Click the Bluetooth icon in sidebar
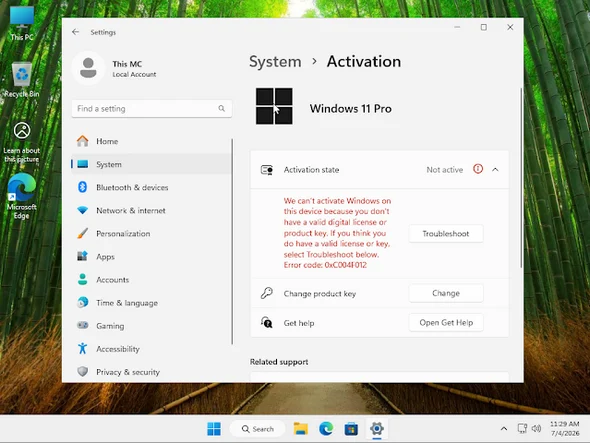Screen dimensions: 590x443 (x=82, y=187)
